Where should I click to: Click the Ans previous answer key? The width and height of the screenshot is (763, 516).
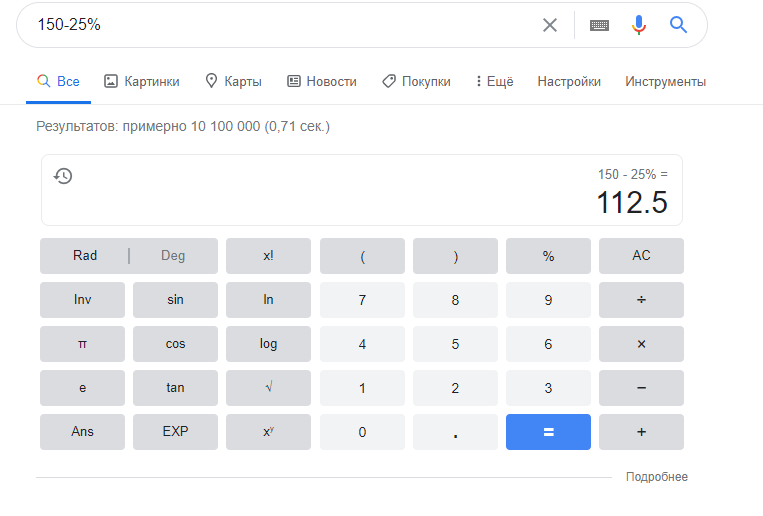(82, 432)
